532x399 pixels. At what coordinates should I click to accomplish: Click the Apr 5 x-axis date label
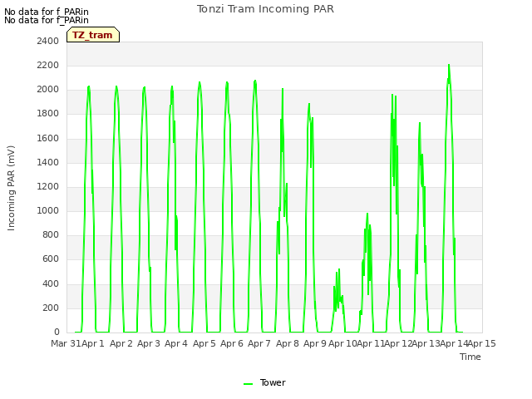coord(204,343)
